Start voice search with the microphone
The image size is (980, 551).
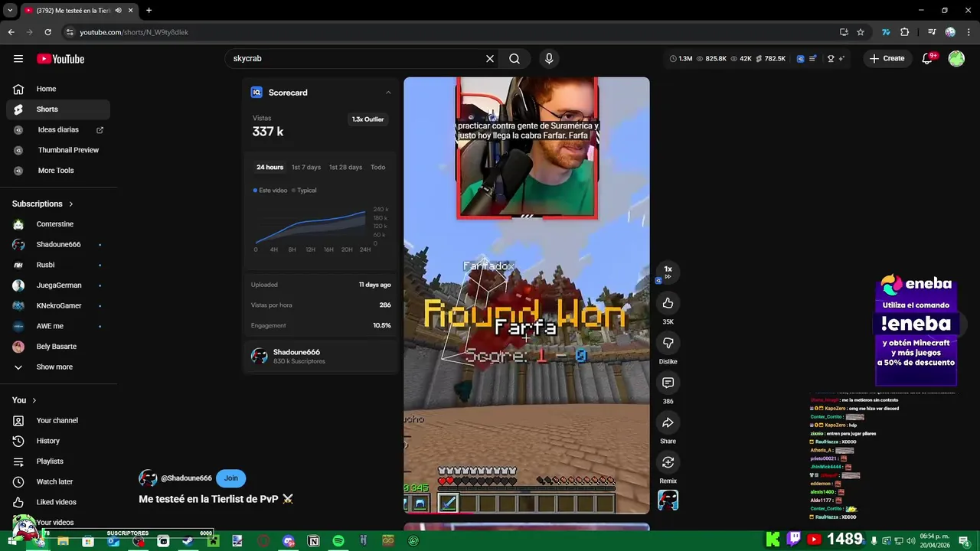click(x=549, y=59)
